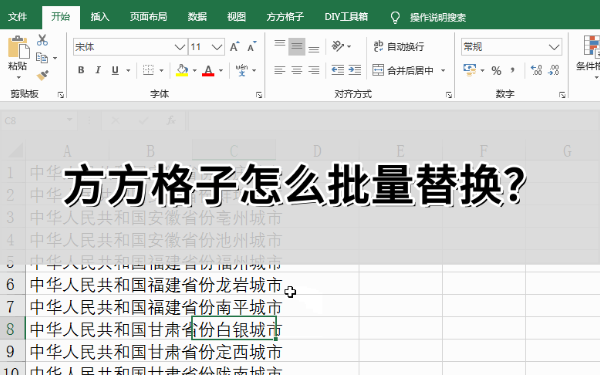Select row header 8
The image size is (600, 375).
12,329
